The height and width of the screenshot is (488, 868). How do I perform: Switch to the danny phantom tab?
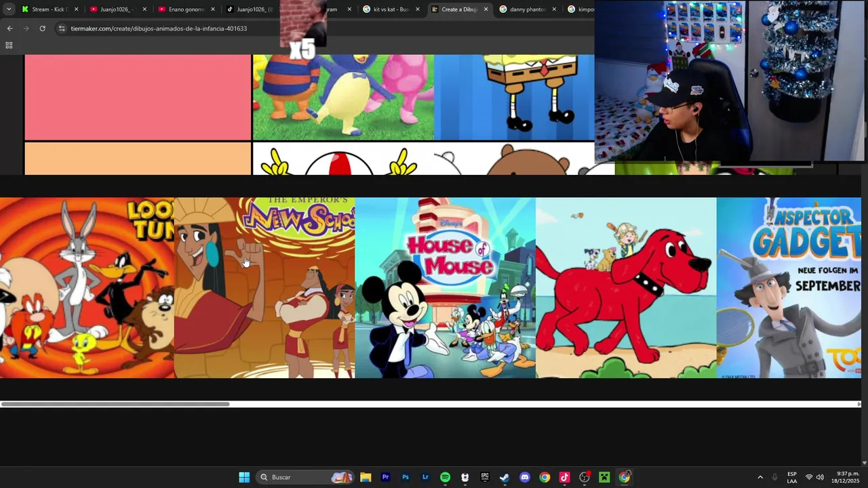(527, 9)
